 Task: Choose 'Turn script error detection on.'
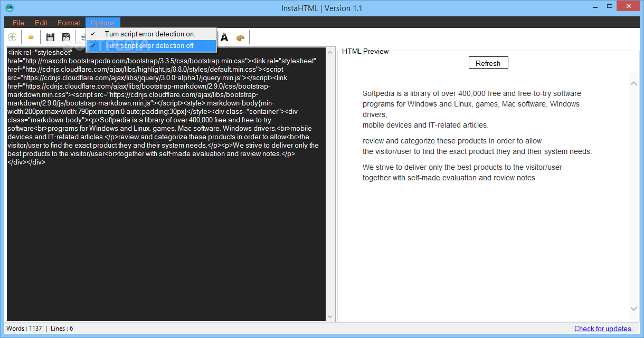(151, 34)
